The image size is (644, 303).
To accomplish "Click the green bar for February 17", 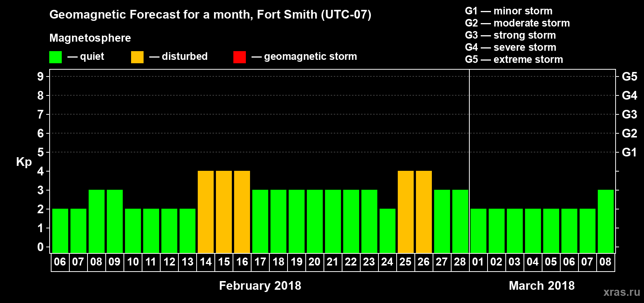I will coord(260,221).
